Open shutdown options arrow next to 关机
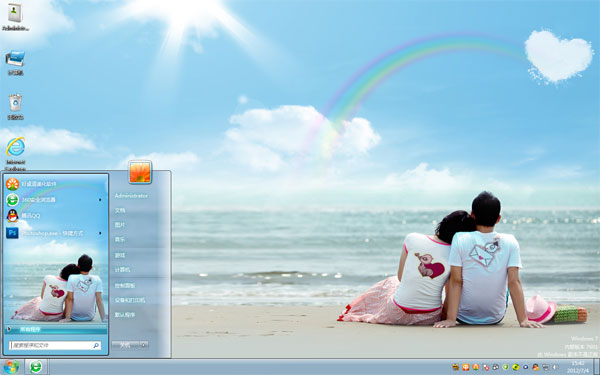The height and width of the screenshot is (375, 600). (x=144, y=345)
